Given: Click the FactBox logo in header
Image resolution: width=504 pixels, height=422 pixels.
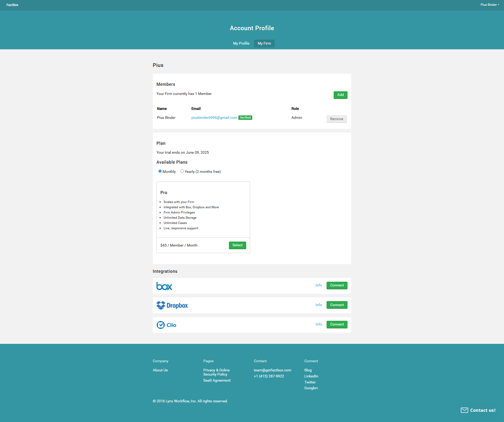Looking at the screenshot, I should point(12,5).
